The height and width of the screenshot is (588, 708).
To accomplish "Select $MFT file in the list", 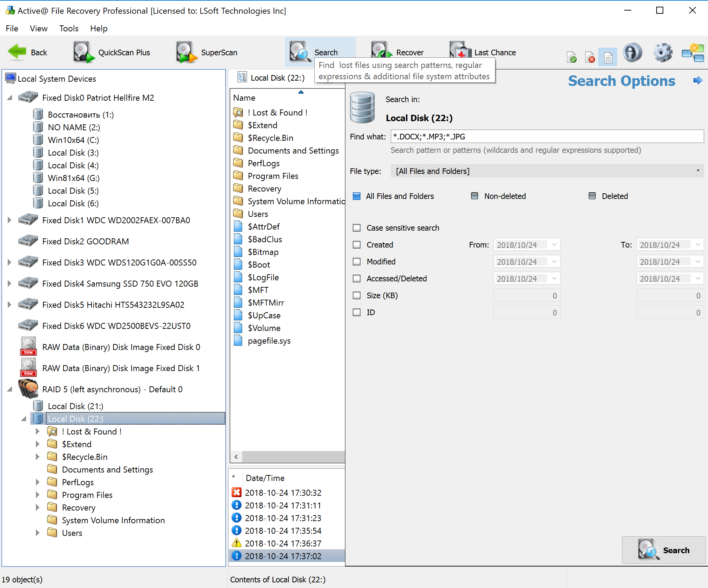I will point(258,290).
